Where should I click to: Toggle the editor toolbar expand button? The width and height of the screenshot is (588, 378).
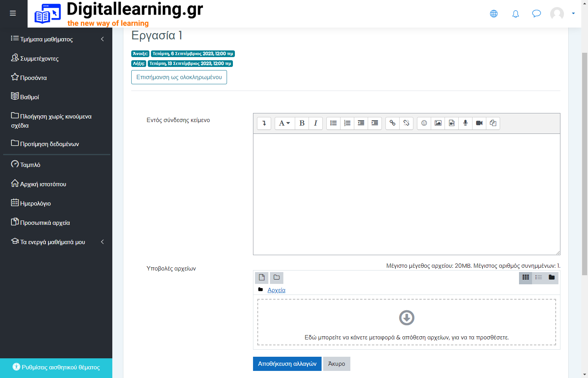tap(264, 123)
